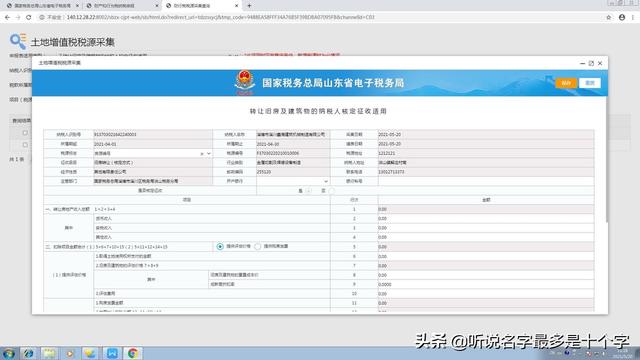
Task: Click the white reset button in the banner
Action: coord(590,83)
